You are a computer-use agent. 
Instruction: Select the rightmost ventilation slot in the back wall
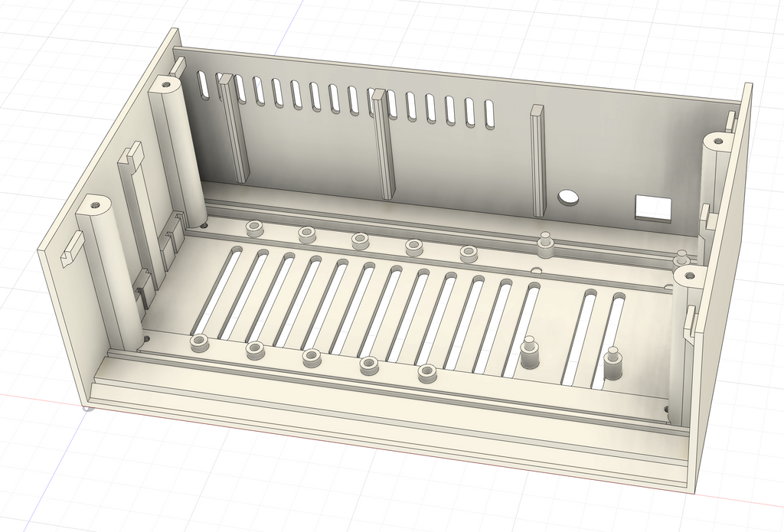pos(488,115)
